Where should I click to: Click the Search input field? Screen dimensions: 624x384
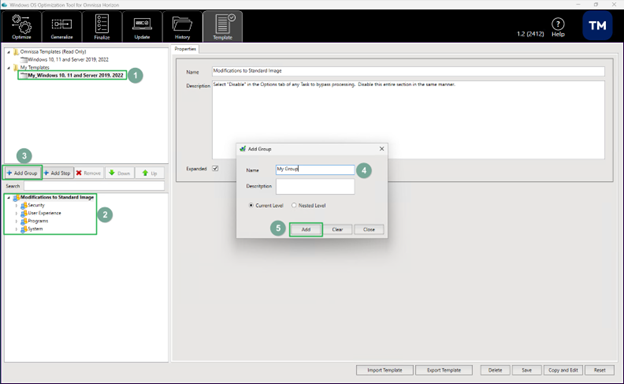click(x=94, y=186)
